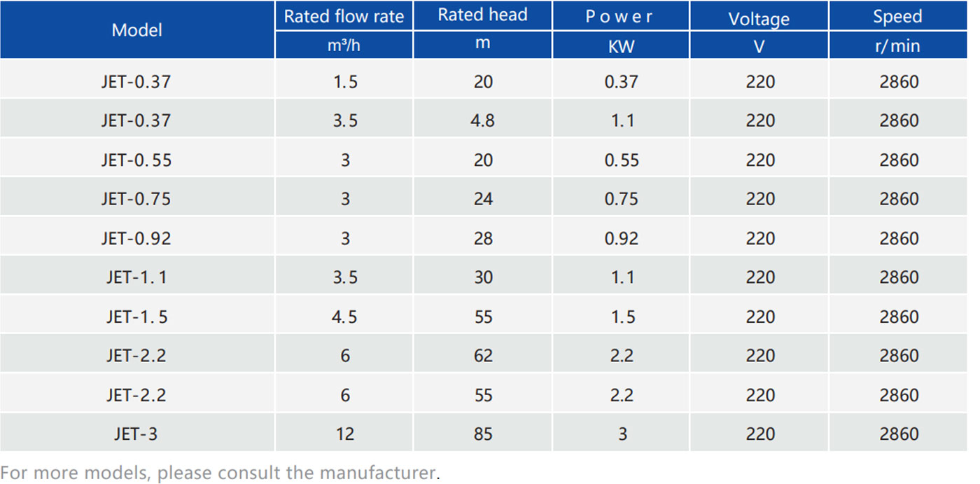Click the JET-1.5 model cell
980x484 pixels.
coord(136,317)
